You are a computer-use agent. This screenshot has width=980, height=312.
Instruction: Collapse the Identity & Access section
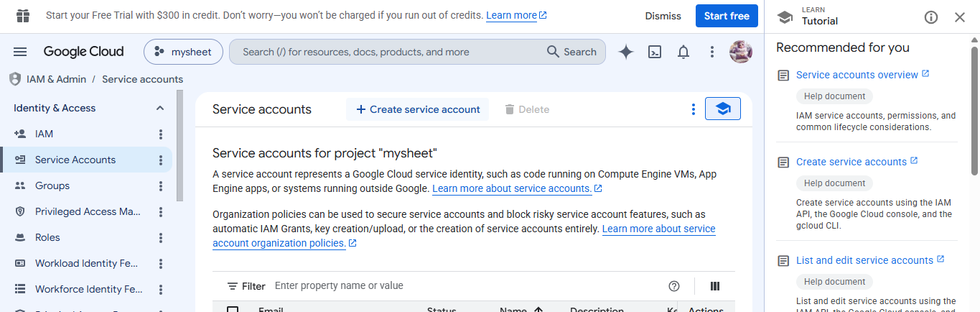point(159,108)
